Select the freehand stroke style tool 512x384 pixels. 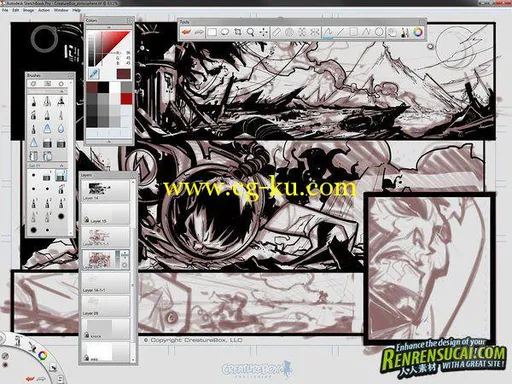(328, 32)
